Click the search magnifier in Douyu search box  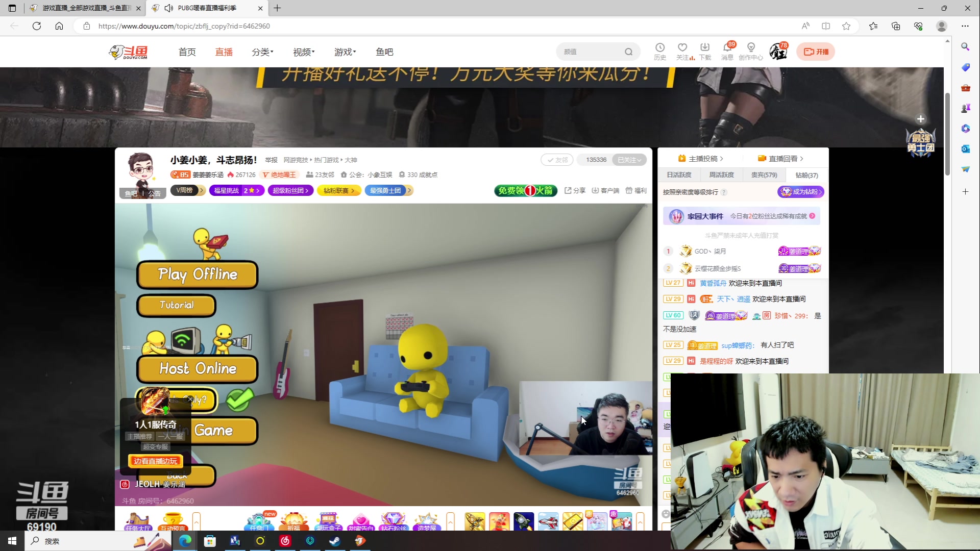(x=629, y=52)
